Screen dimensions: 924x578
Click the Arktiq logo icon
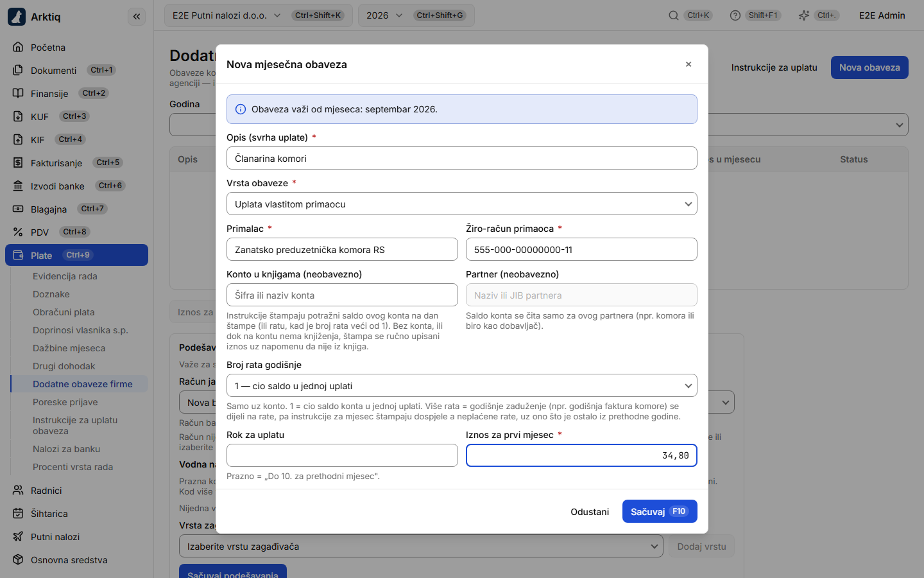tap(17, 17)
